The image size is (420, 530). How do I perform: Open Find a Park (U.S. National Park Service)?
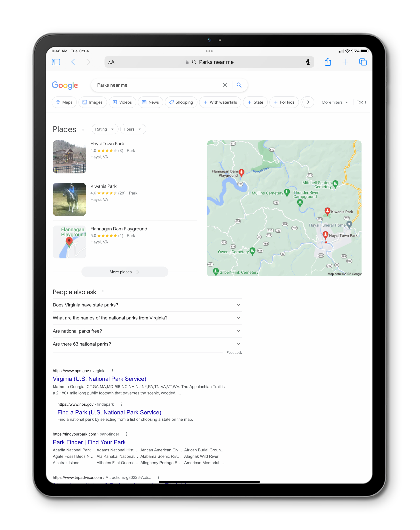tap(109, 412)
